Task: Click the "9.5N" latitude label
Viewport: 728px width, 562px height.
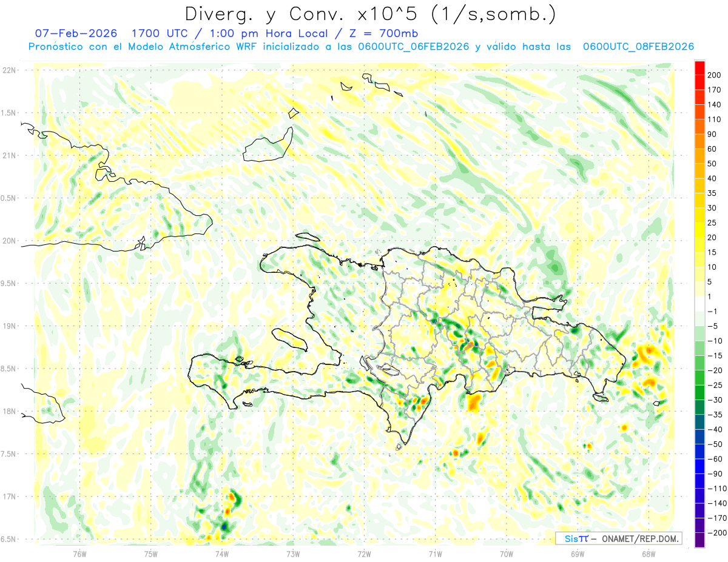Action: 9,284
